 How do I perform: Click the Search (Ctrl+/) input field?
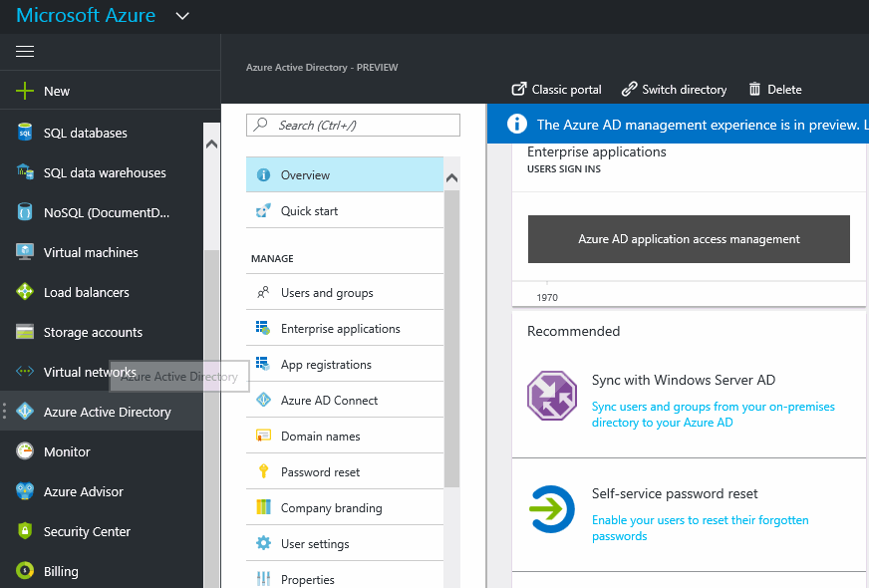pyautogui.click(x=353, y=126)
